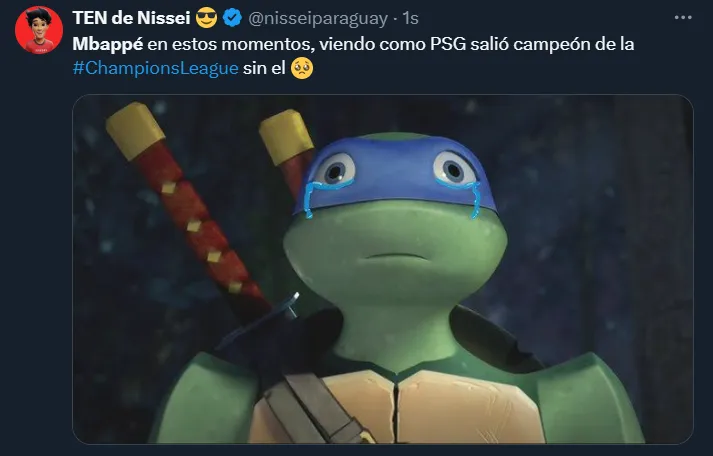Screen dimensions: 713x456
Task: Click the turtle's blue mask forehead
Action: (x=395, y=155)
